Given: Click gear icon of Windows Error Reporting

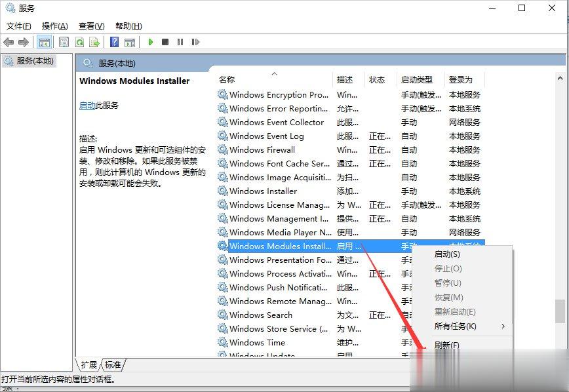Looking at the screenshot, I should pyautogui.click(x=222, y=108).
